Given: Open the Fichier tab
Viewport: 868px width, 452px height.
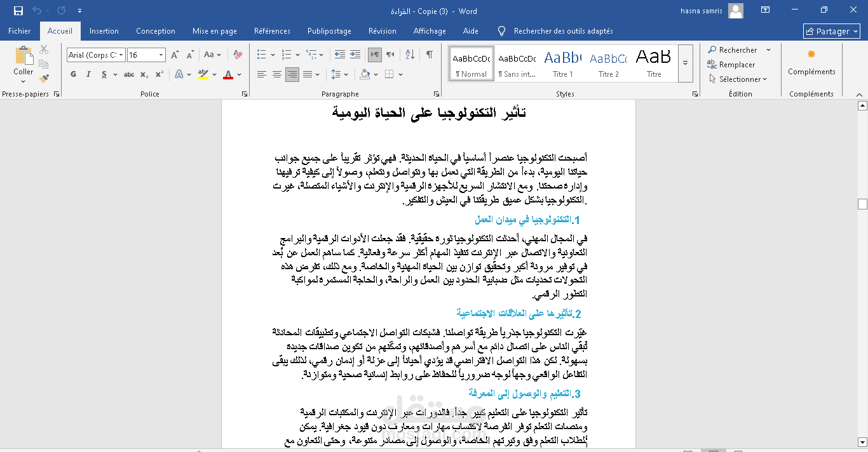Looking at the screenshot, I should 20,31.
